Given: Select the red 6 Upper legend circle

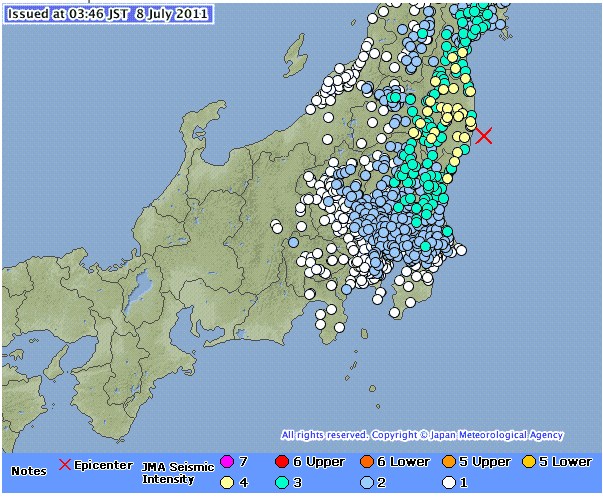Looking at the screenshot, I should (x=280, y=462).
